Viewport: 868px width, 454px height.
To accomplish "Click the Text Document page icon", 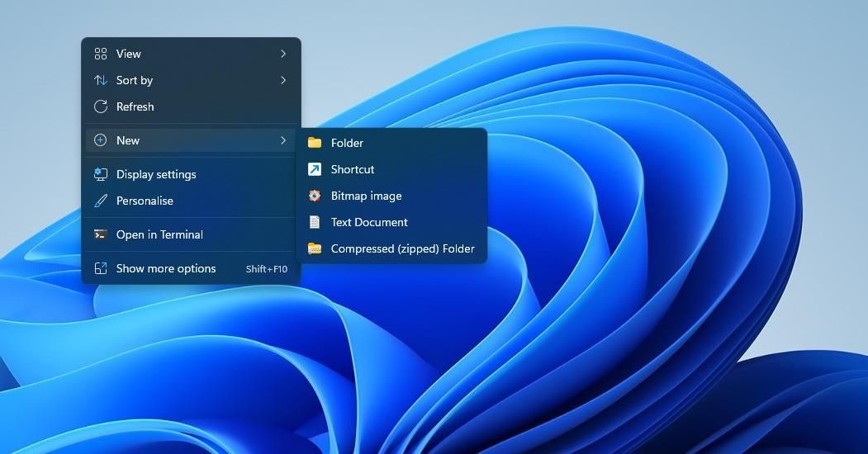I will pos(315,222).
